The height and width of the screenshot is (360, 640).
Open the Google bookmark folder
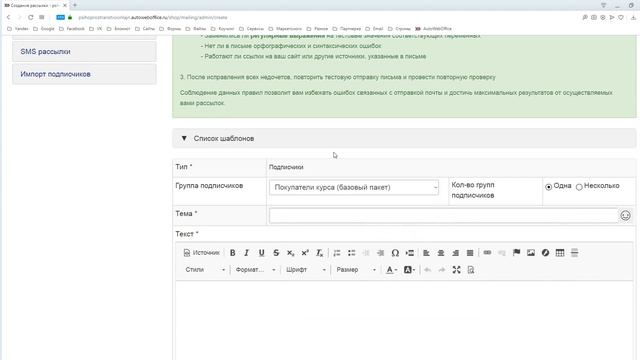[x=44, y=29]
